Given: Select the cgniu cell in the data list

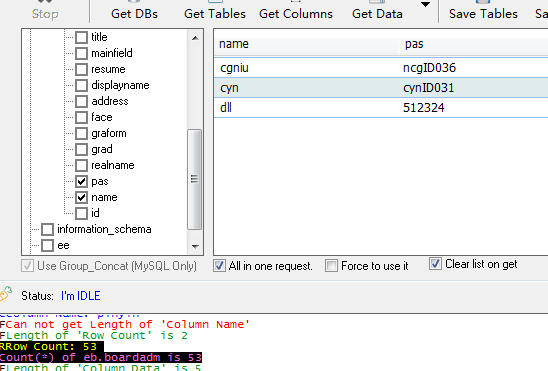Looking at the screenshot, I should click(234, 68).
